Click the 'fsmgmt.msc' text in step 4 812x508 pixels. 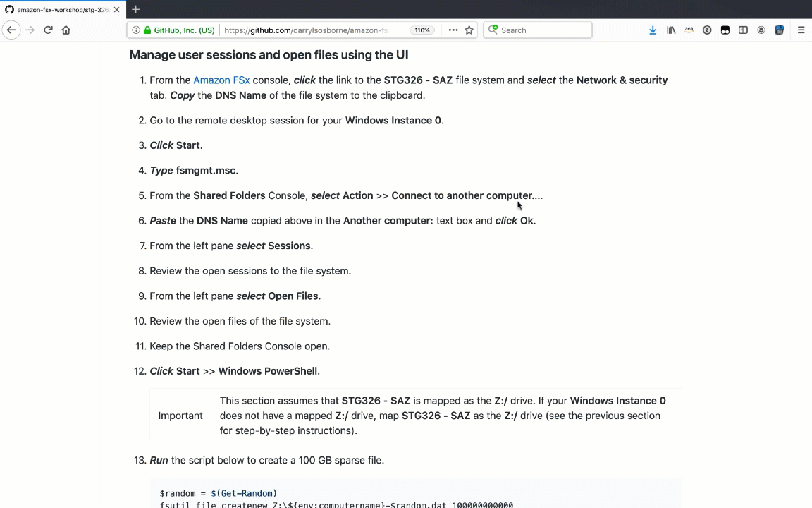pos(206,171)
